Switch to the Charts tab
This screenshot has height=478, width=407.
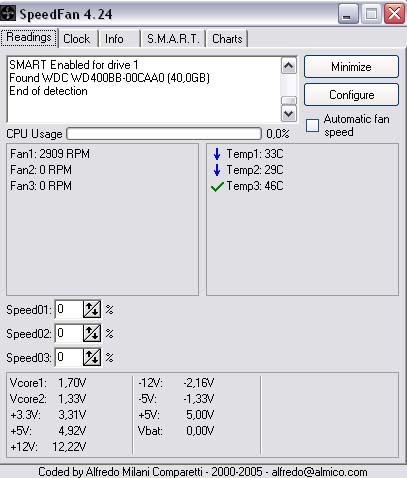pyautogui.click(x=227, y=39)
